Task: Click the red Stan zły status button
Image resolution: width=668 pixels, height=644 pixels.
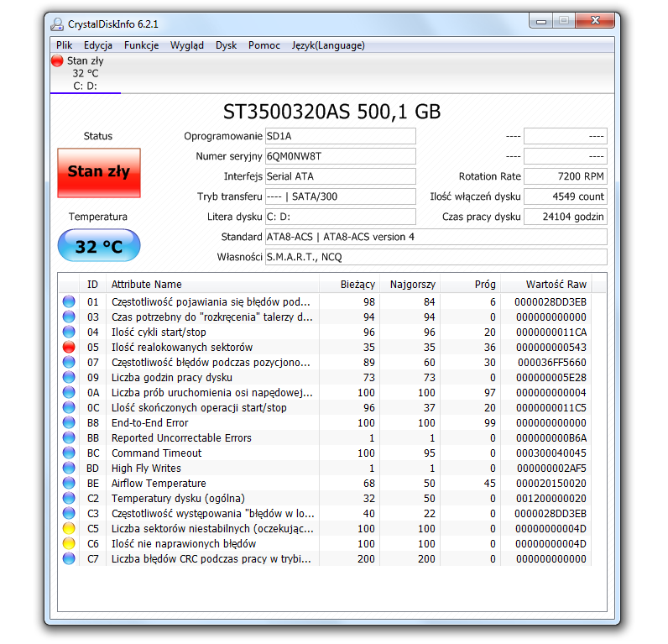Action: [99, 173]
